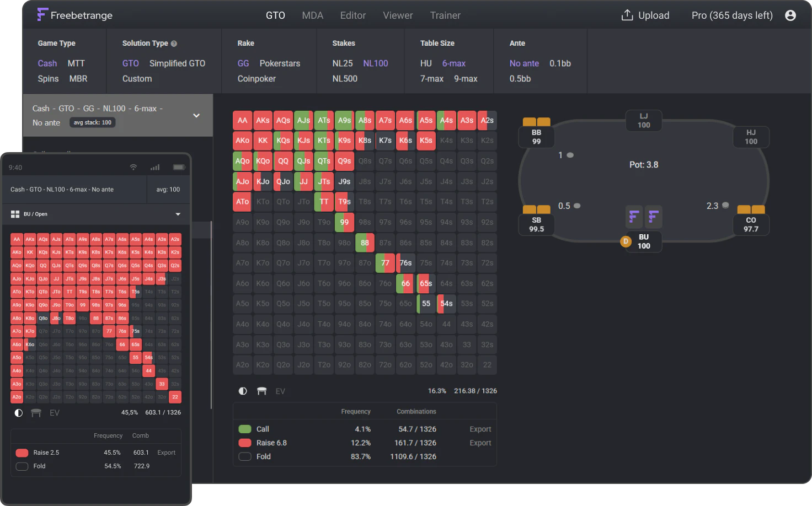
Task: Click the CO 2.3 bet chip
Action: tap(725, 205)
